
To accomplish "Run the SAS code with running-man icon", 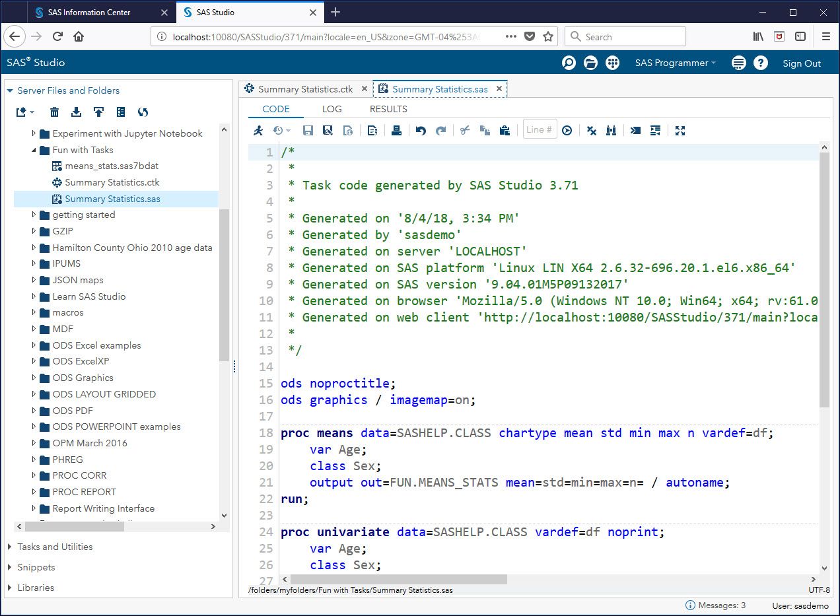I will [258, 131].
